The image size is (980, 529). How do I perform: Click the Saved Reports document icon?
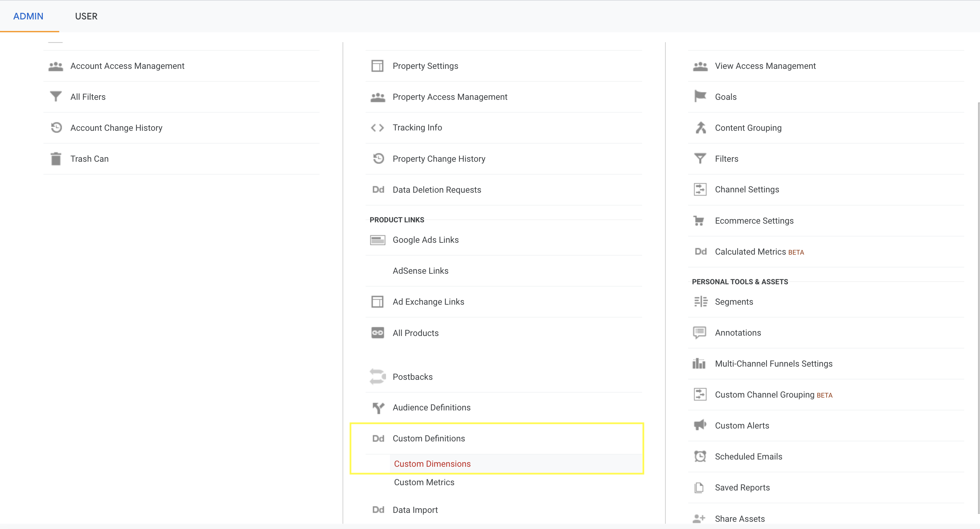699,488
